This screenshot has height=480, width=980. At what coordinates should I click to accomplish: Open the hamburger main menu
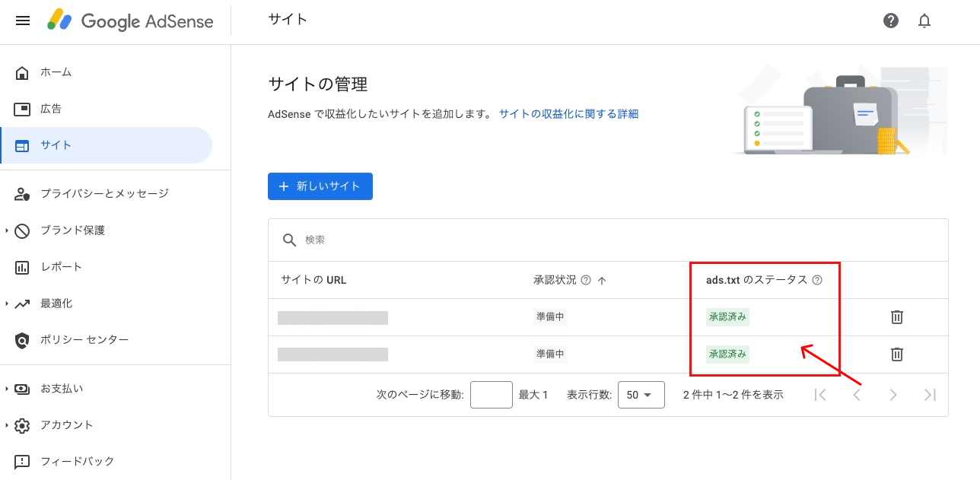(x=23, y=21)
